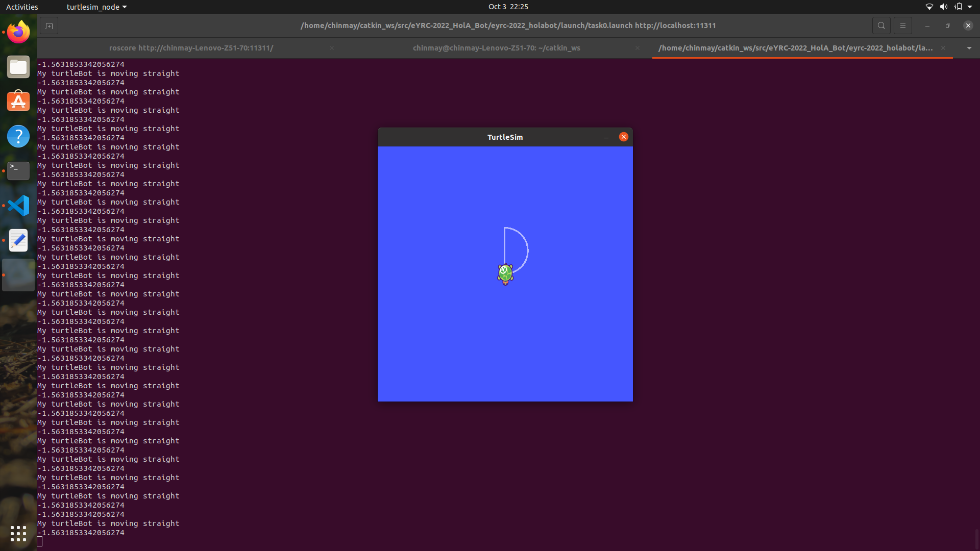Open Visual Studio Code from dock
Viewport: 980px width, 551px height.
pyautogui.click(x=18, y=206)
